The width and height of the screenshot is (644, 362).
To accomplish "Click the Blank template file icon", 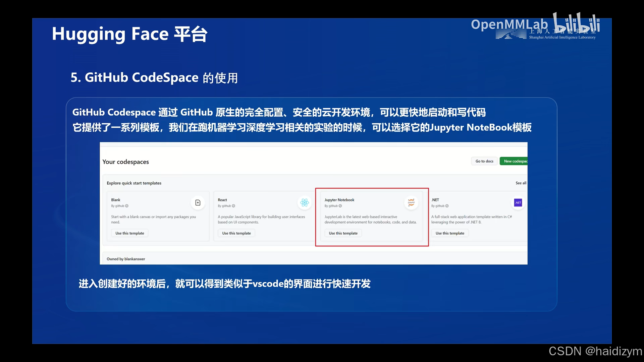I will pyautogui.click(x=198, y=203).
